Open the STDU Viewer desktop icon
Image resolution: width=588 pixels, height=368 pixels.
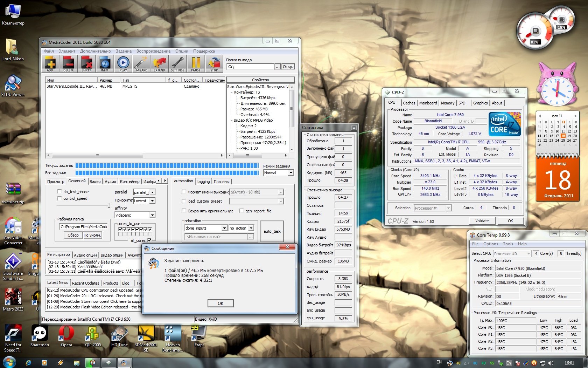point(13,86)
